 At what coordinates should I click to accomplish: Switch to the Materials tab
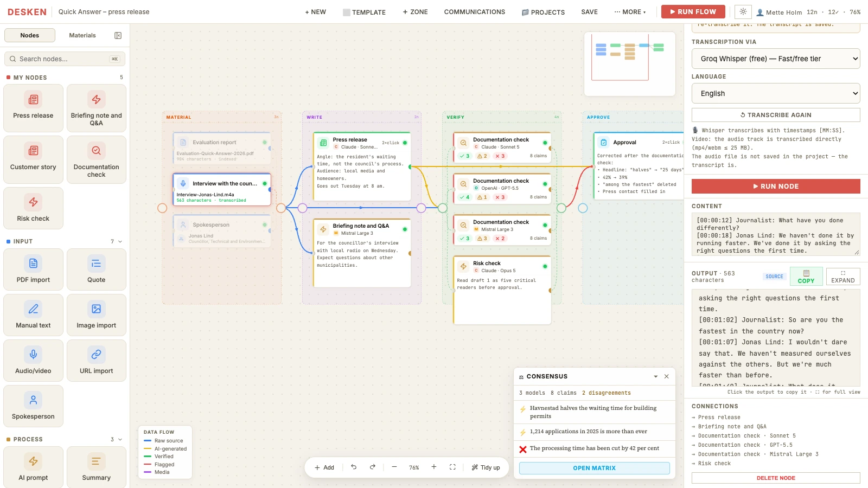(x=82, y=35)
